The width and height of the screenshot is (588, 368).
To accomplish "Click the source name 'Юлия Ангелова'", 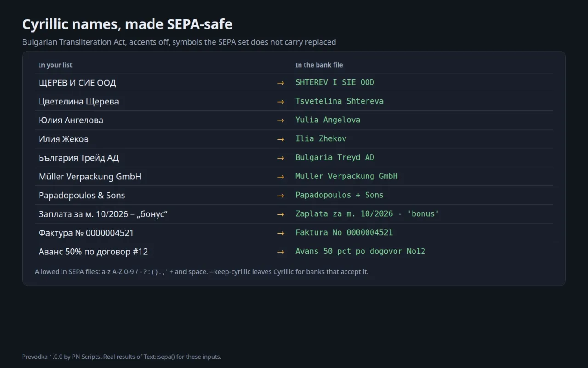I will click(71, 121).
